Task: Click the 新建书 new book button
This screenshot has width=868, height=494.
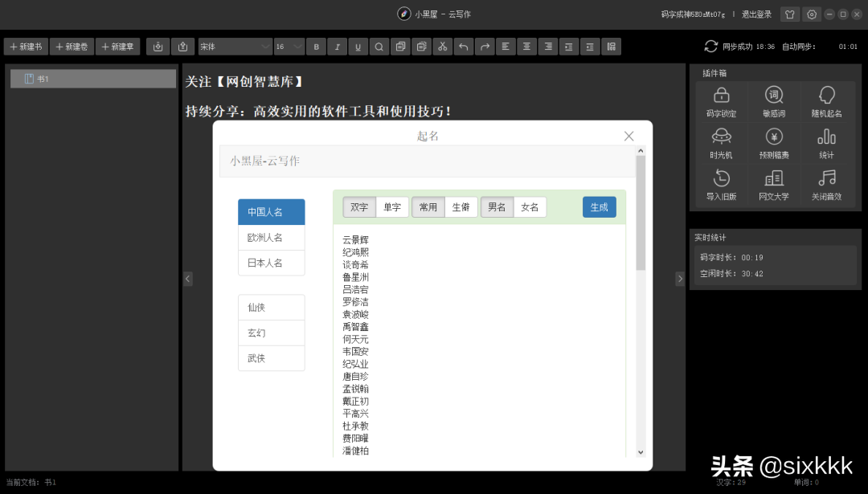Action: point(26,47)
